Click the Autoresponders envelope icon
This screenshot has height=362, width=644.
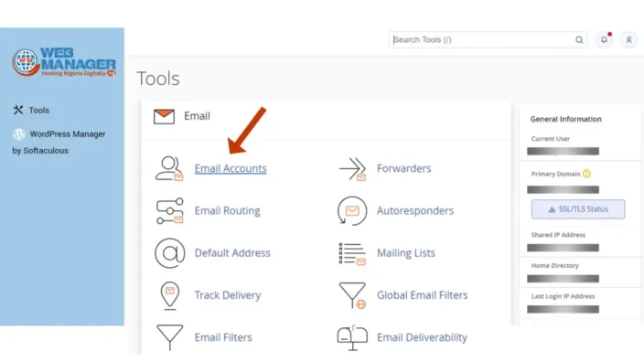coord(352,211)
